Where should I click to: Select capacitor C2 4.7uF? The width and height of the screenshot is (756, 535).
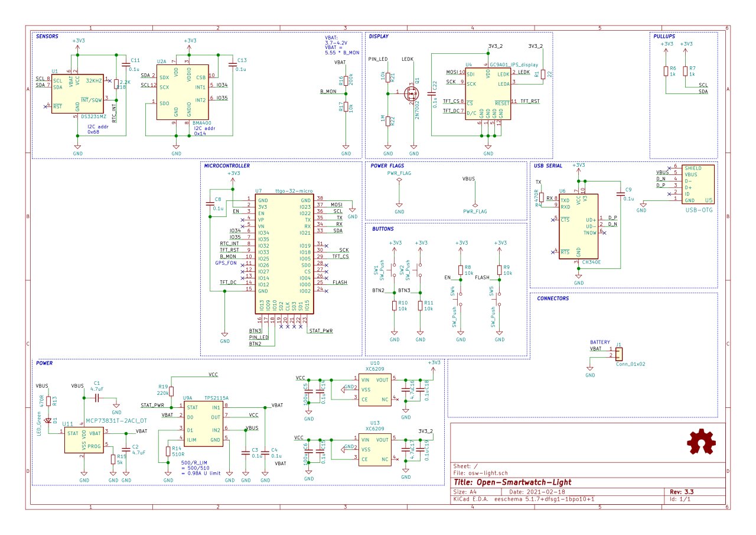[125, 449]
